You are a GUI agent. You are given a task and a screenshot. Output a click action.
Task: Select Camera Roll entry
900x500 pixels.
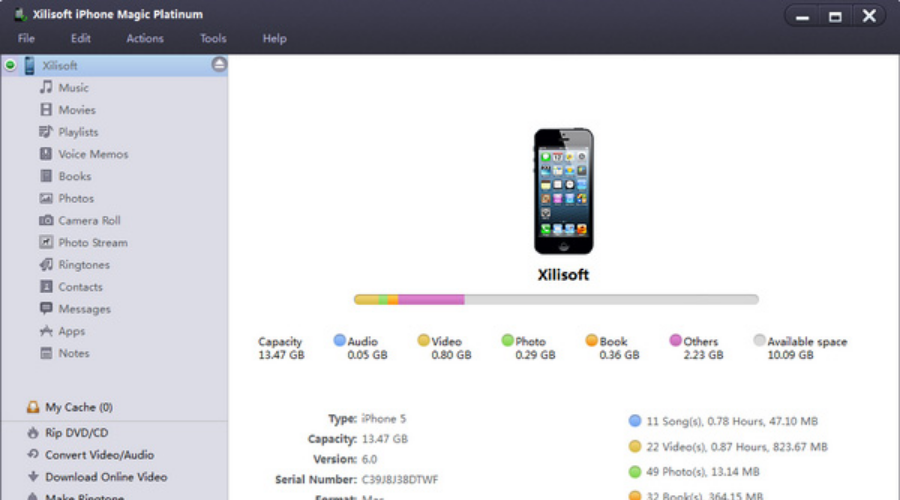click(x=89, y=220)
